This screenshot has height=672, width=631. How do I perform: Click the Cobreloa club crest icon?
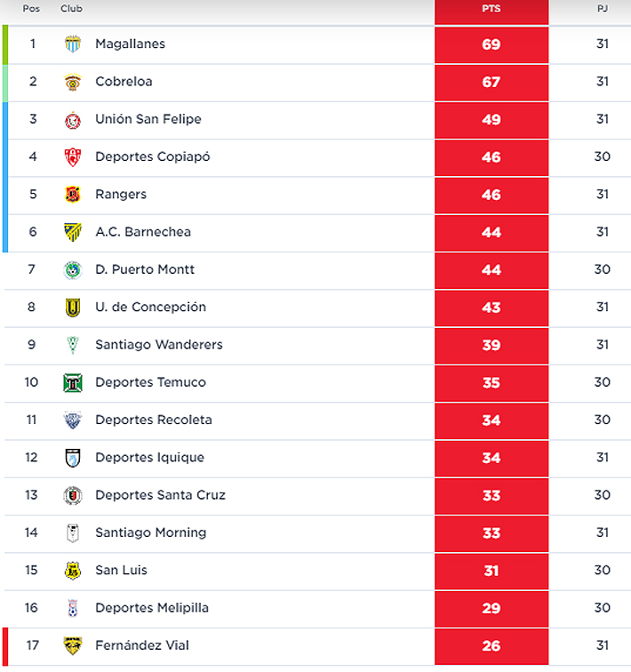[73, 82]
